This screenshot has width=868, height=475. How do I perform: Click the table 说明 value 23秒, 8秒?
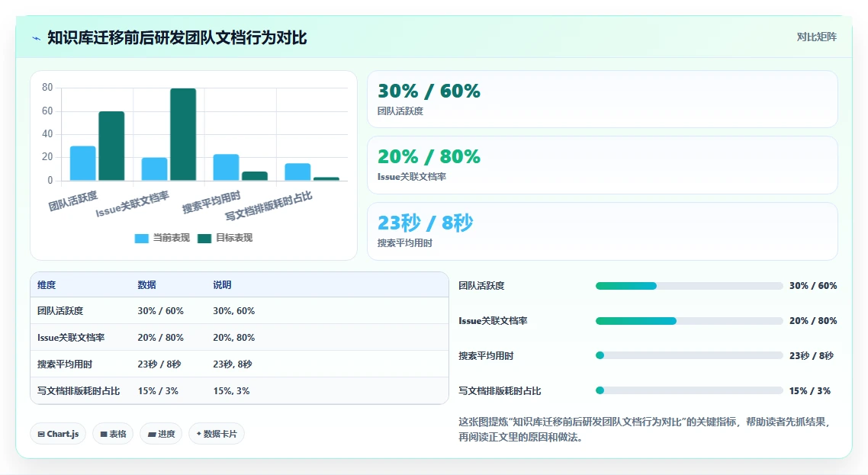coord(233,364)
